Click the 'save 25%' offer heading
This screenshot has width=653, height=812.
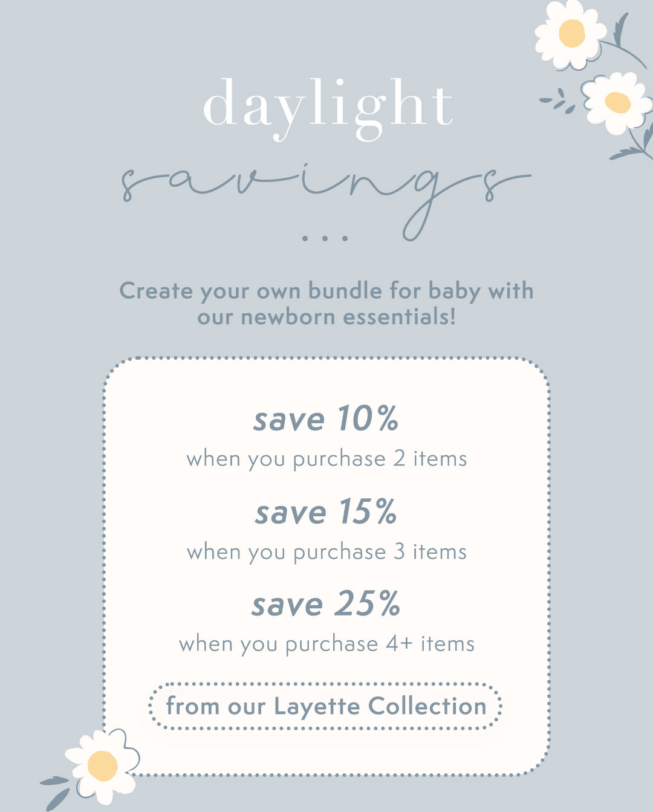pyautogui.click(x=326, y=604)
